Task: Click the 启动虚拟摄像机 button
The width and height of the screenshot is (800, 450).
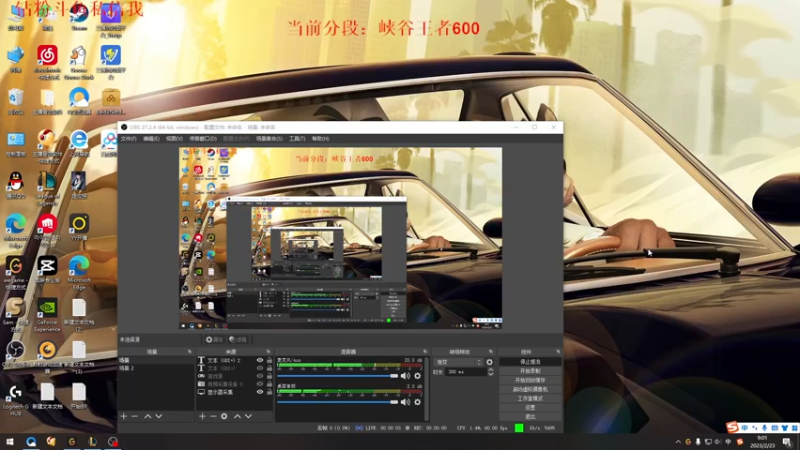Action: click(530, 389)
